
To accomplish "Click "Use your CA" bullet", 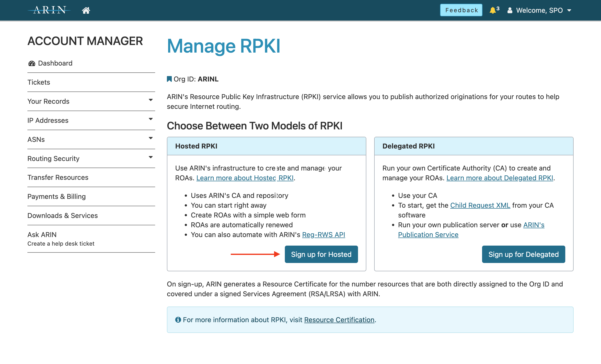I will click(417, 195).
